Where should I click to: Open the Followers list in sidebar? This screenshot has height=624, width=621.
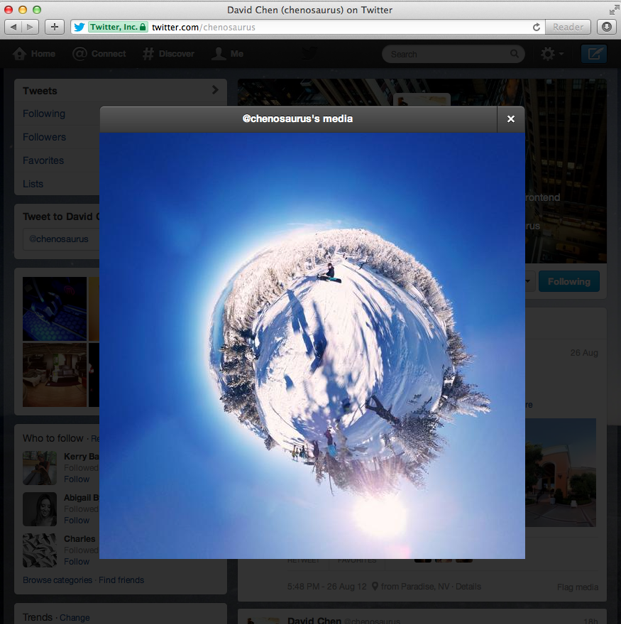(x=44, y=137)
